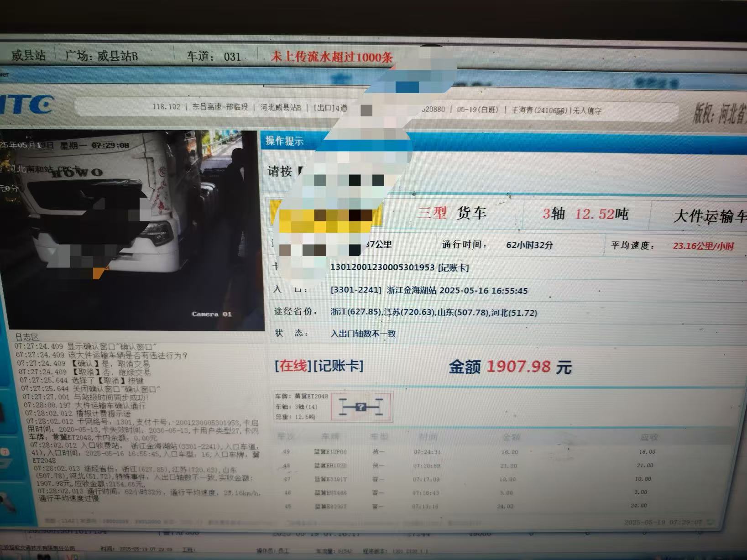Click the status 入出口轴数不一致
The height and width of the screenshot is (560, 747).
coord(363,334)
